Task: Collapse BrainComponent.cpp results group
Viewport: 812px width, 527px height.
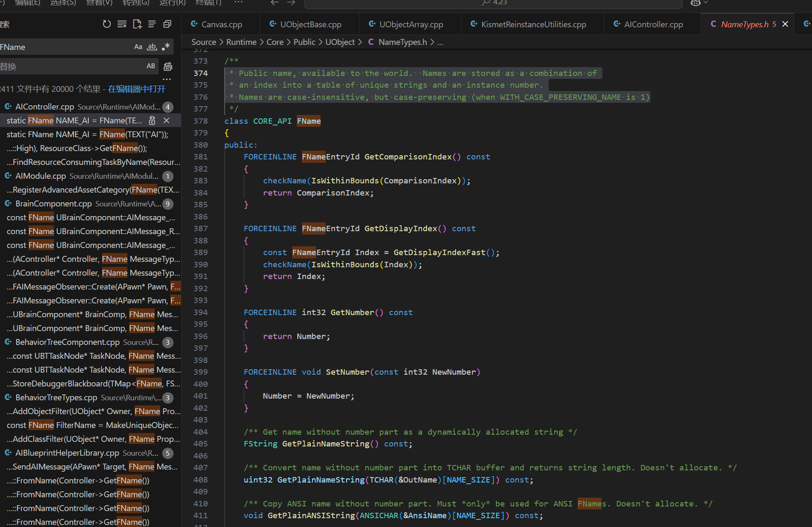Action: tap(53, 204)
